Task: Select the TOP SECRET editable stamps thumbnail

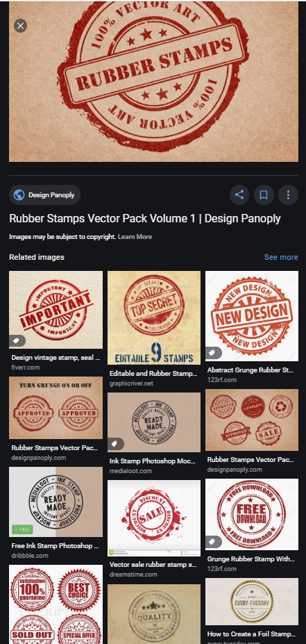Action: pos(154,318)
